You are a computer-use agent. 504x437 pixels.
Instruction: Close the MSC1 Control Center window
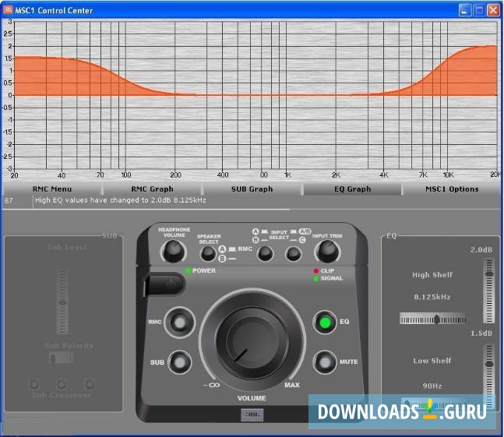pyautogui.click(x=493, y=10)
